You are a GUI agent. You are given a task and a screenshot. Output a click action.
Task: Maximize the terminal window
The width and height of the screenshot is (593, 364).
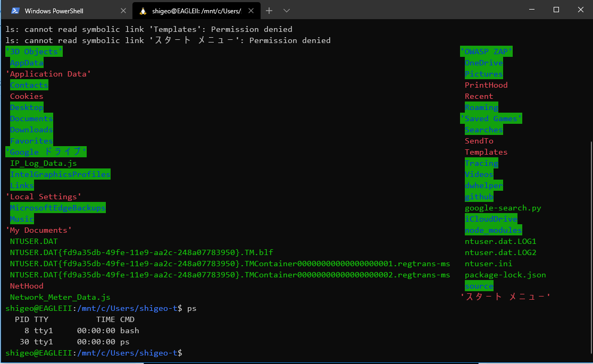pos(556,10)
